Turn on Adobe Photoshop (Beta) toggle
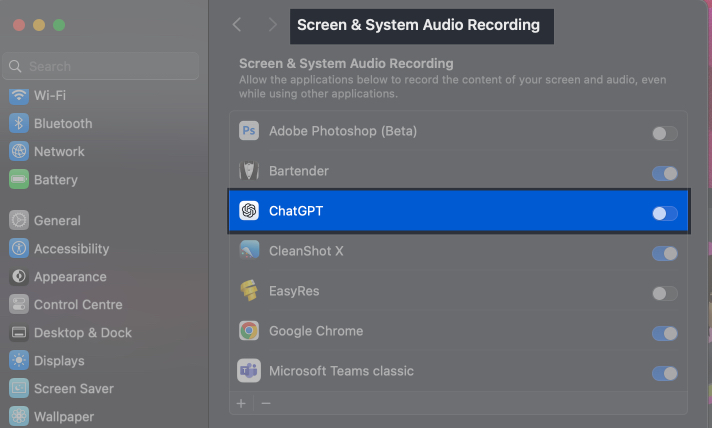The height and width of the screenshot is (428, 712). (664, 133)
